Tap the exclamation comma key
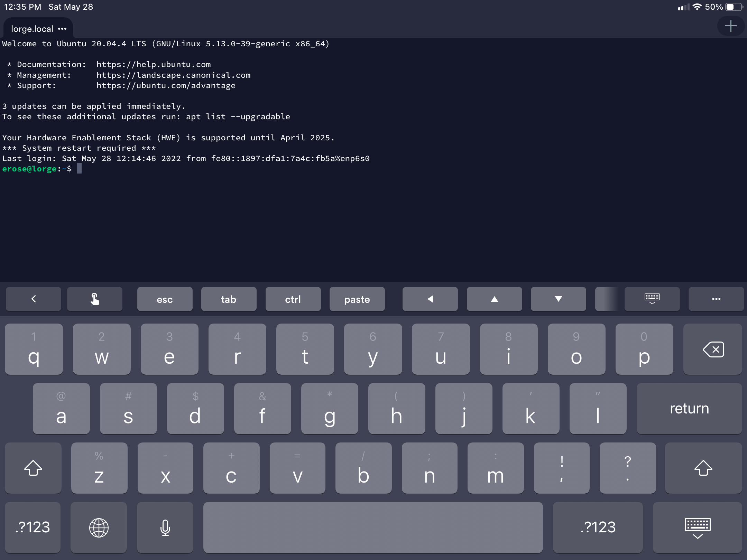 562,468
